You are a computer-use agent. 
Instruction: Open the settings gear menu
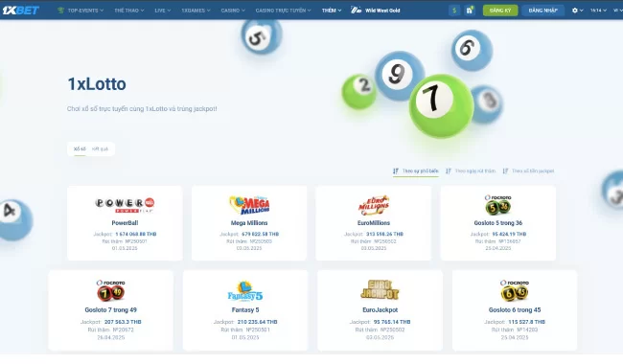tap(577, 11)
